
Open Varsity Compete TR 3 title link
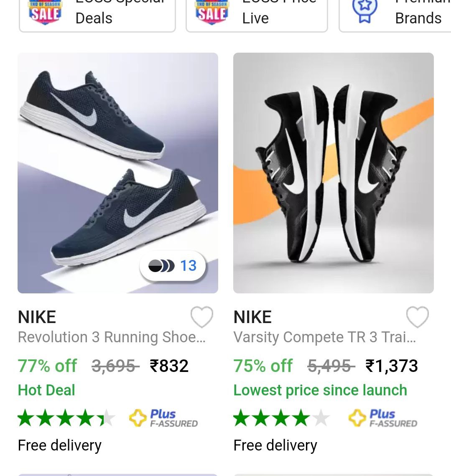point(325,337)
